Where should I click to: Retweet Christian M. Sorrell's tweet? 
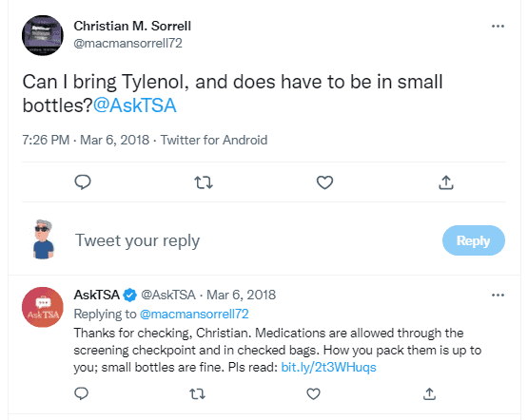point(204,182)
